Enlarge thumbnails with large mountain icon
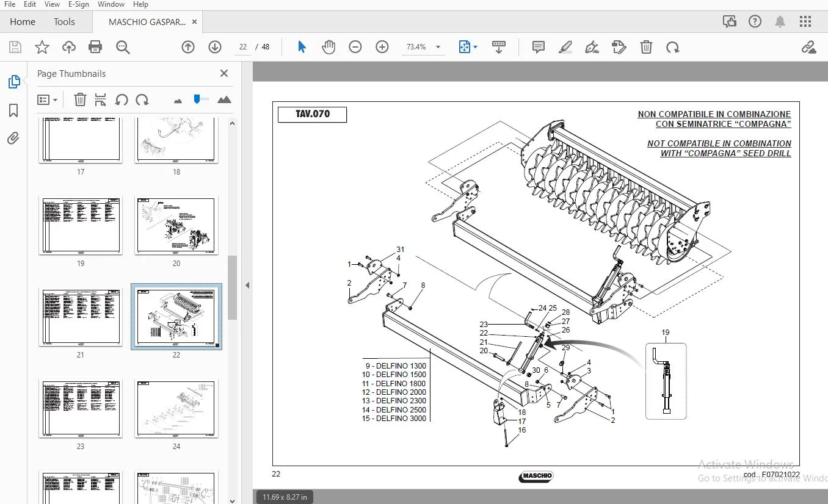828x504 pixels. tap(224, 99)
